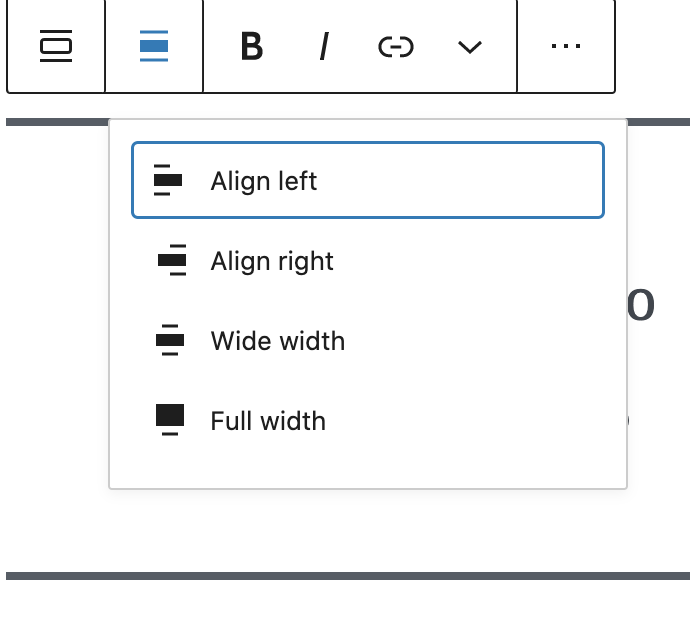Toggle italic formatting
This screenshot has width=690, height=634.
coord(324,46)
